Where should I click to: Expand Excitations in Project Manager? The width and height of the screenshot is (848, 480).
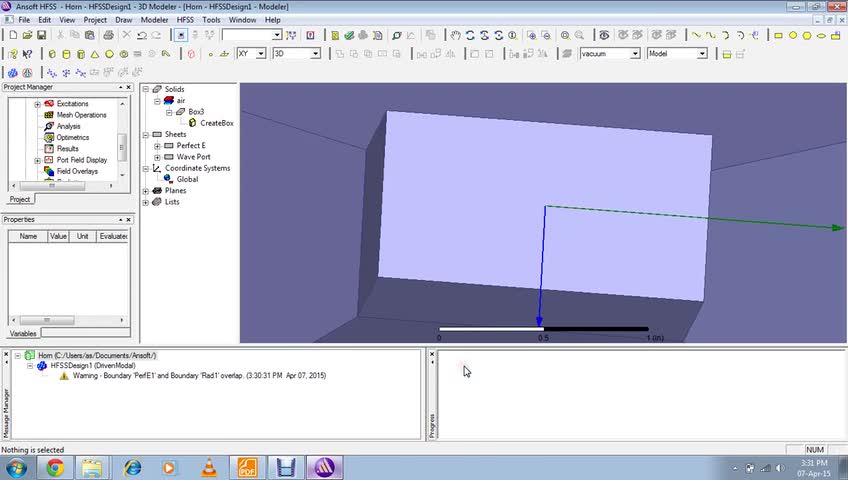37,104
